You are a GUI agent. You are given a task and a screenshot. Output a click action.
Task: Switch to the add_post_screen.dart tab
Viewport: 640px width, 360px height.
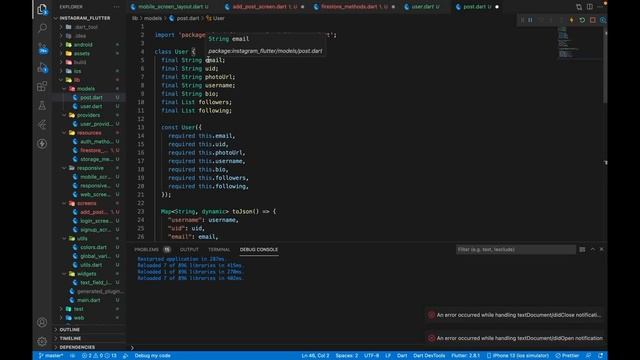[x=264, y=7]
